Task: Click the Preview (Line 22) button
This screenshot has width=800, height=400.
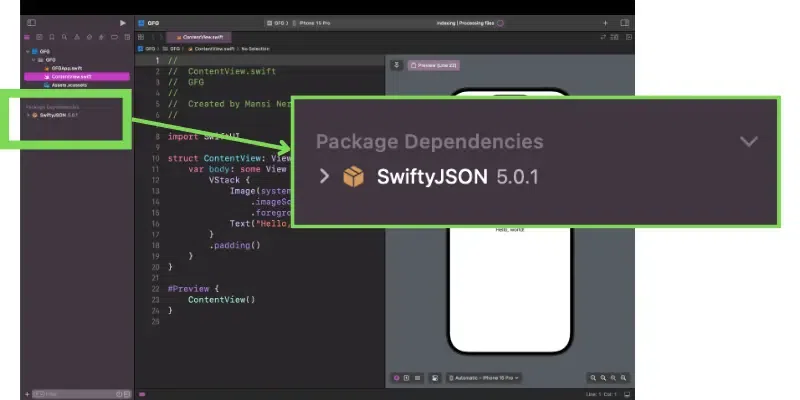Action: point(434,65)
